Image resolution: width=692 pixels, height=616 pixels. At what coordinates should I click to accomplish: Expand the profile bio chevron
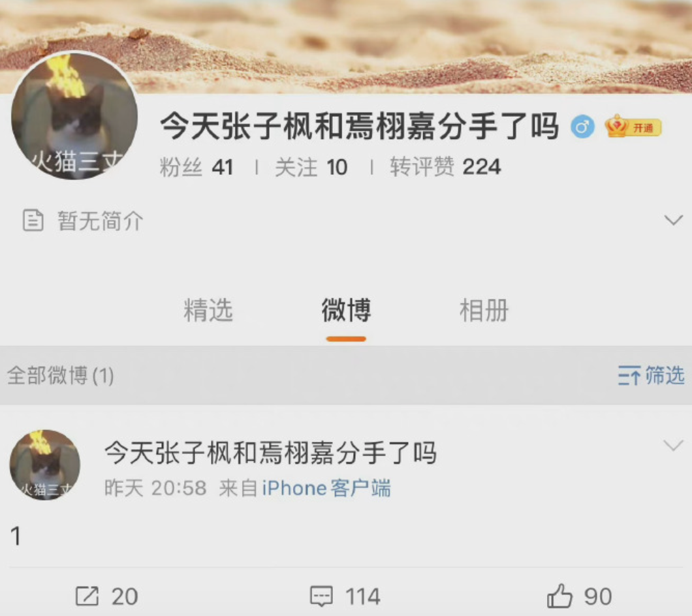674,220
